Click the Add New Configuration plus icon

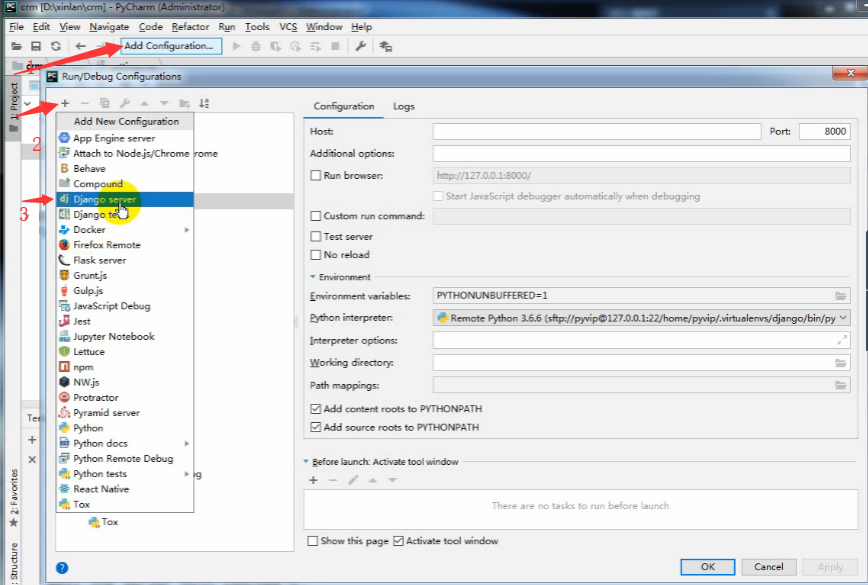coord(65,103)
